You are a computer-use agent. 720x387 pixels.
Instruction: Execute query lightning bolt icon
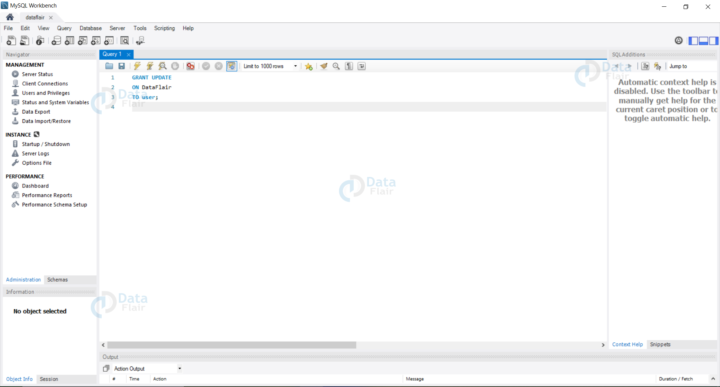(x=137, y=66)
